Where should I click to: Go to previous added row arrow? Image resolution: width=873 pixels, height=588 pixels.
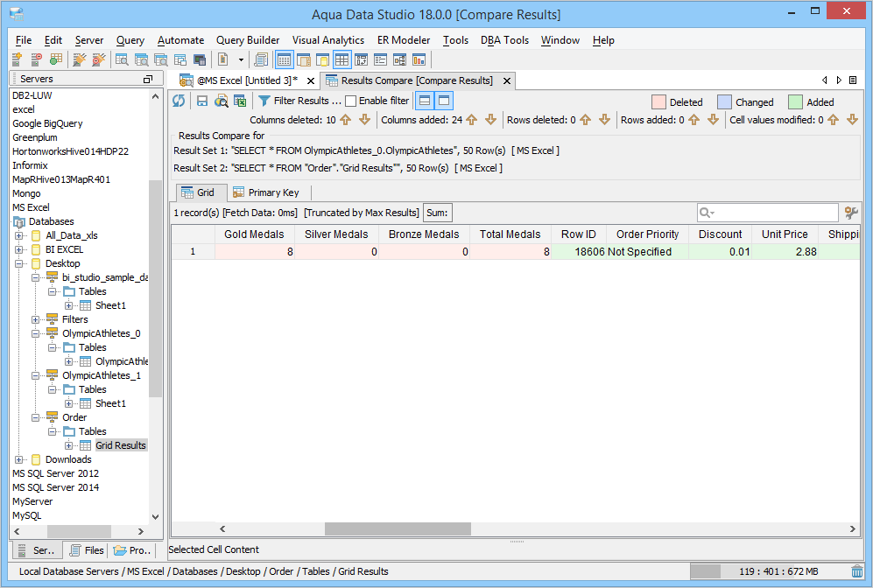(693, 120)
